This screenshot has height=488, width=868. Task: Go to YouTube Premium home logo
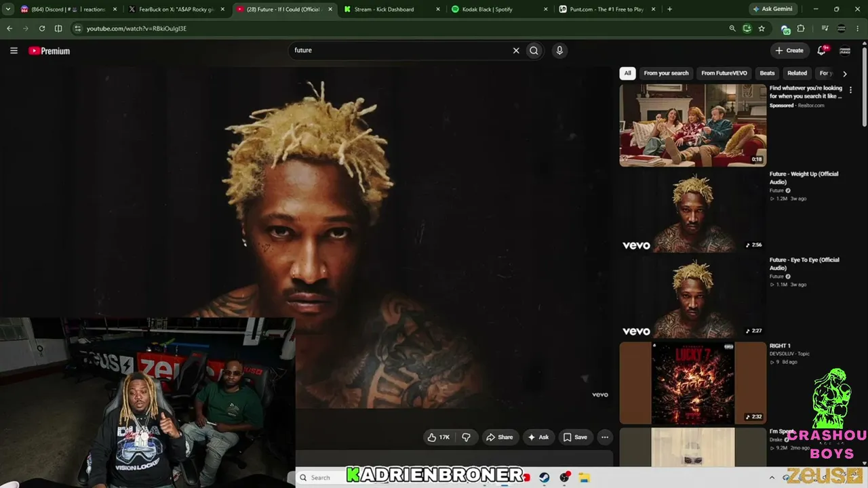50,51
